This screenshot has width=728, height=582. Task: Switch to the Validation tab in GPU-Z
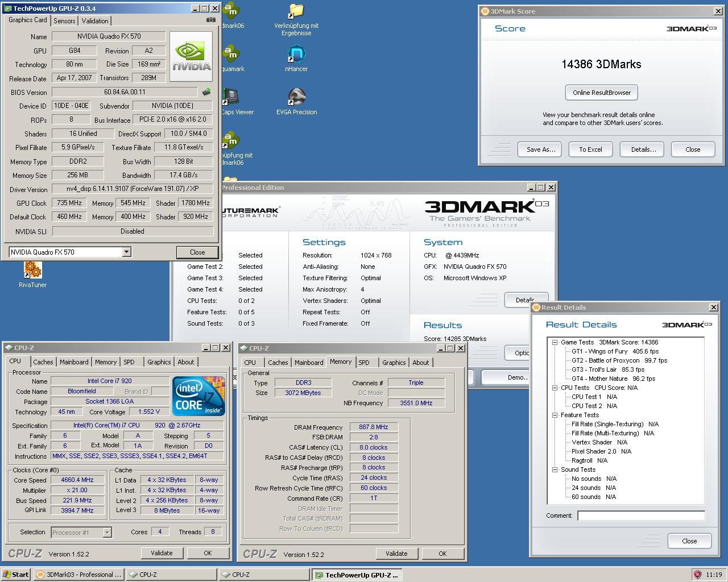(95, 20)
